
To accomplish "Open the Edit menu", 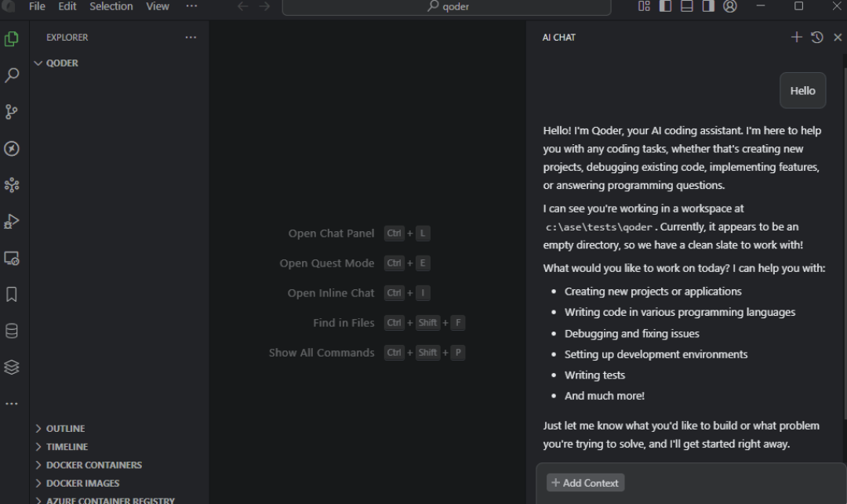I will click(x=67, y=6).
